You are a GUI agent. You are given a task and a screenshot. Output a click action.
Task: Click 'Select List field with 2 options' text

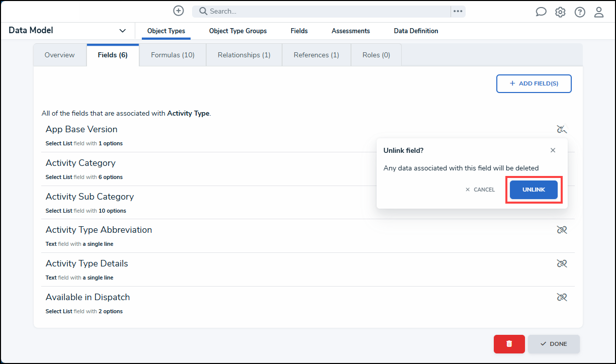(x=84, y=311)
